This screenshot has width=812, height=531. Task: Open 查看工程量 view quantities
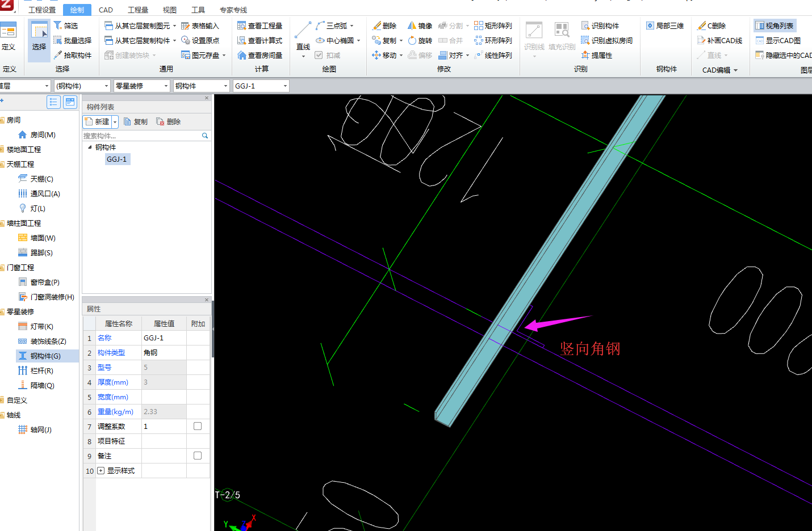(x=259, y=26)
